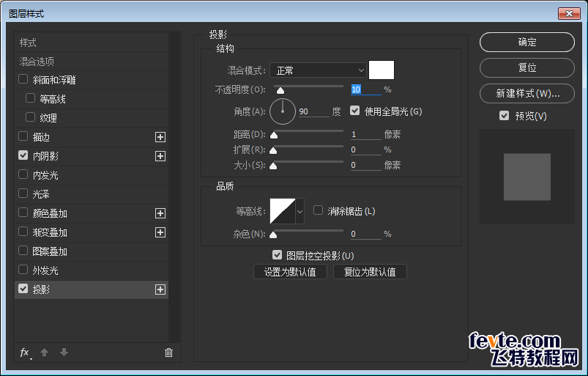Click 复位为默认值 button

370,272
